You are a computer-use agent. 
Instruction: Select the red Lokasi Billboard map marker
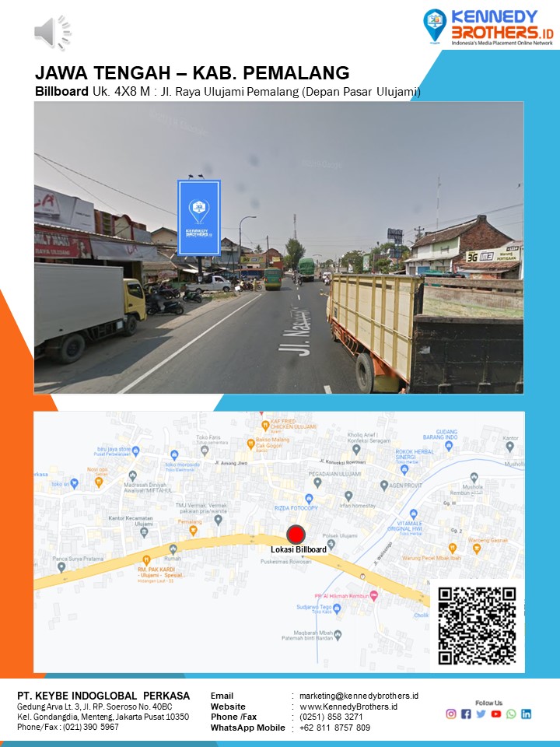click(x=296, y=535)
